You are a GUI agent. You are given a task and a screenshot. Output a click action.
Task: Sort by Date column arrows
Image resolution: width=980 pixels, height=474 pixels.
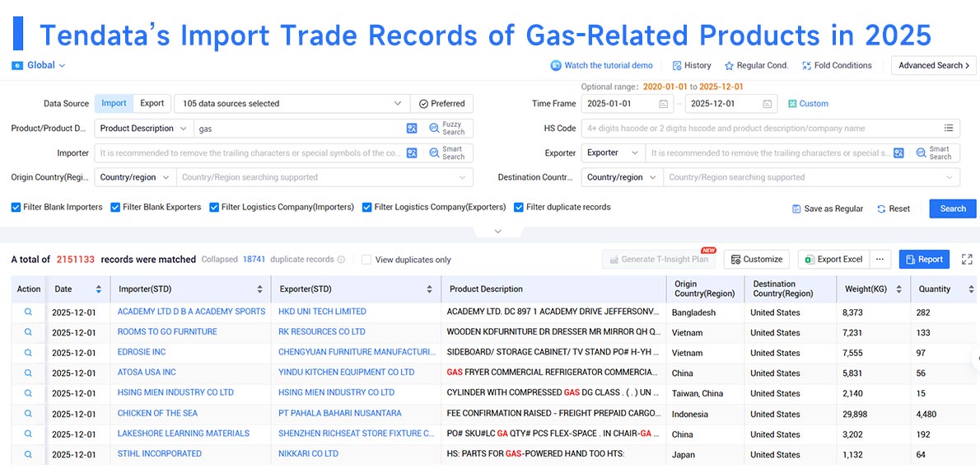click(x=98, y=289)
